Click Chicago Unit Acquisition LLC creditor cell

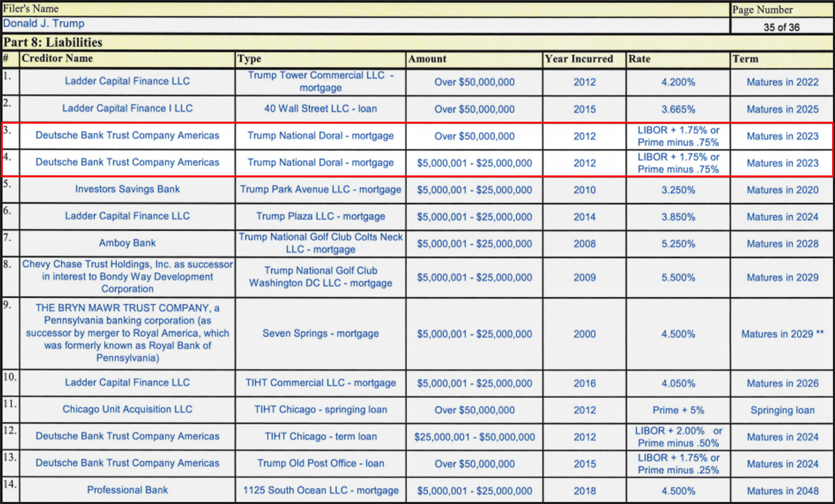tap(127, 409)
